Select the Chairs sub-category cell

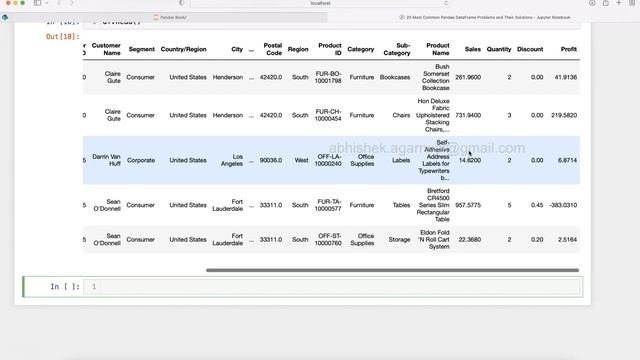click(401, 115)
